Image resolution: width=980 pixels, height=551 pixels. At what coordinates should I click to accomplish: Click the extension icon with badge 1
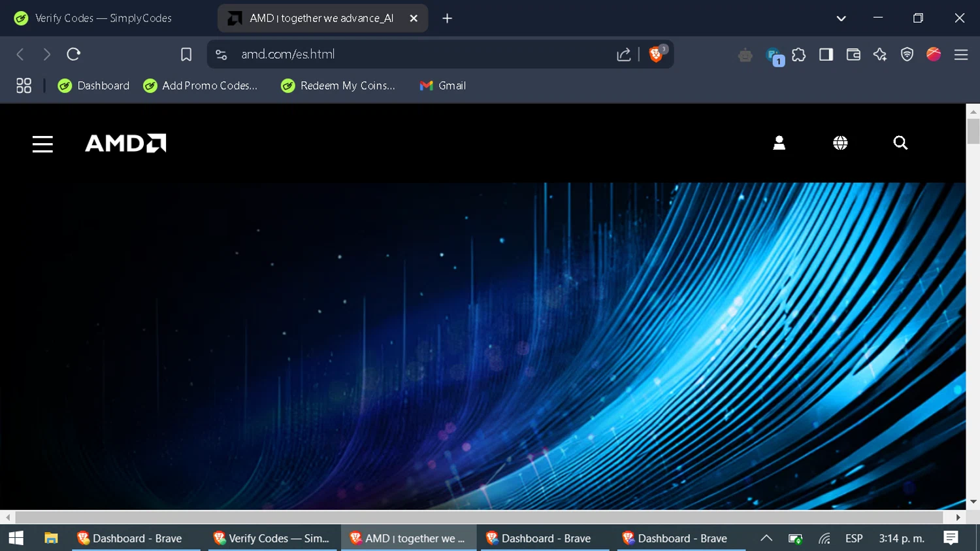point(774,56)
